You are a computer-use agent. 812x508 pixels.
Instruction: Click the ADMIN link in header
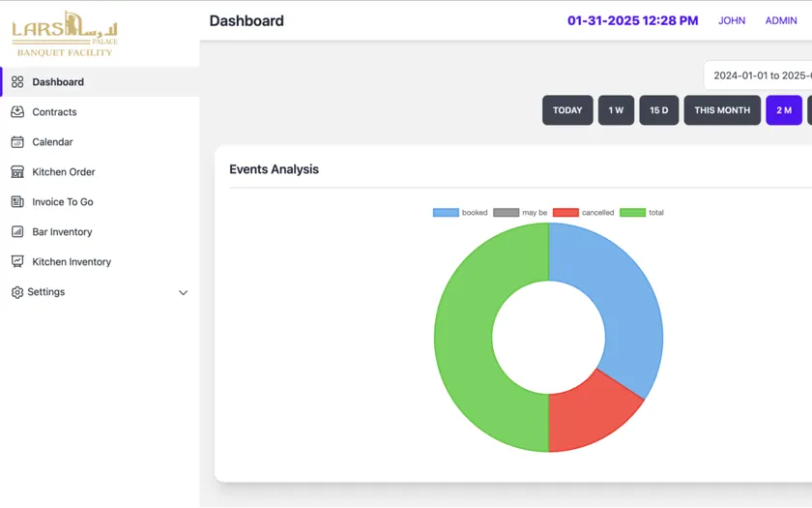[781, 20]
